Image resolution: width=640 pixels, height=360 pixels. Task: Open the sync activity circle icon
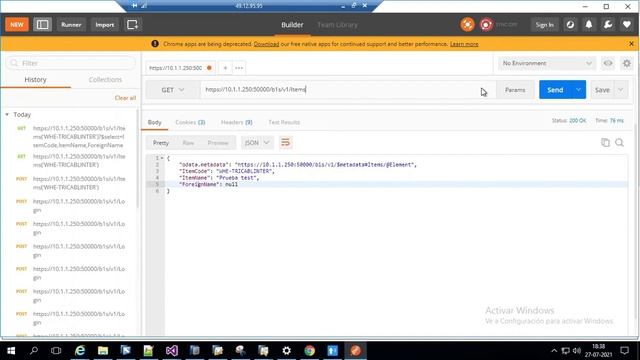point(570,25)
